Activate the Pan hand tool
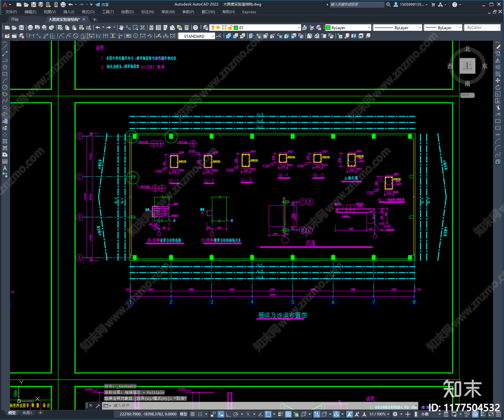This screenshot has width=504, height=420. pyautogui.click(x=121, y=28)
